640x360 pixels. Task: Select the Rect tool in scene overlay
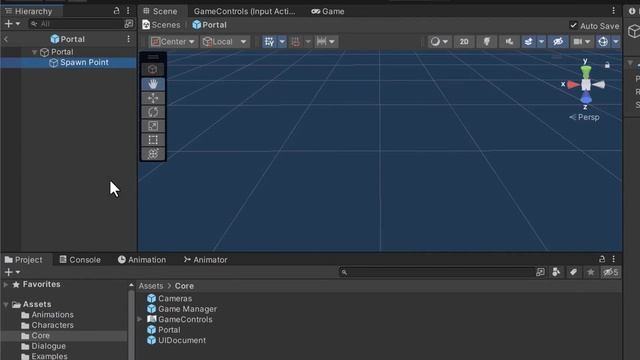(x=153, y=140)
